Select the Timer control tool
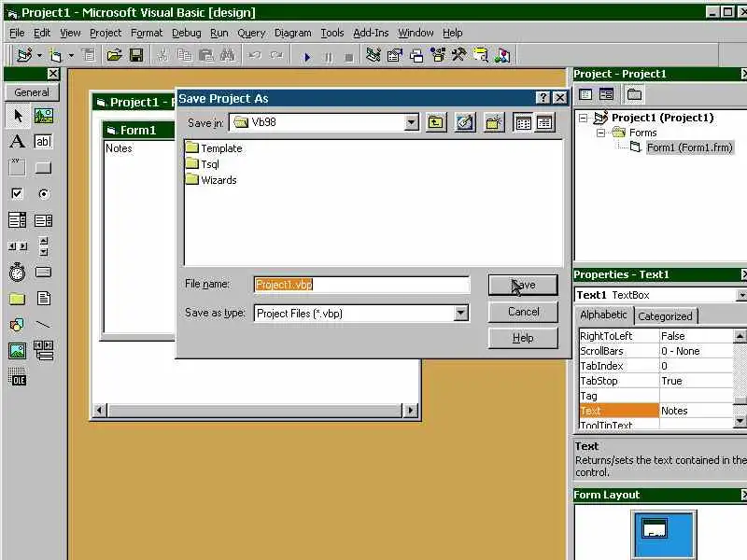 pos(18,273)
